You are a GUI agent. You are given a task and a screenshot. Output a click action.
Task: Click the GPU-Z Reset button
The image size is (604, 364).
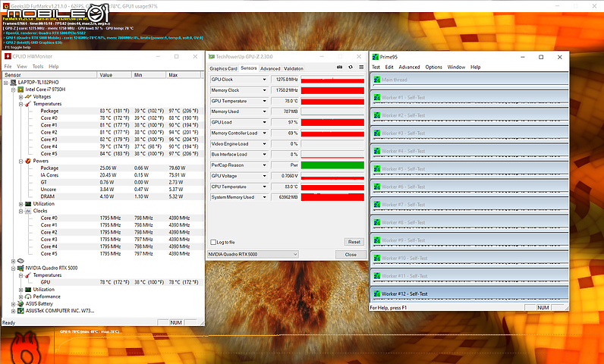[x=354, y=242]
